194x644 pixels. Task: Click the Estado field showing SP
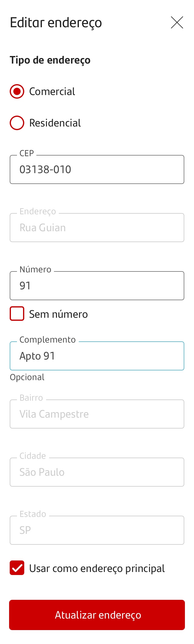click(x=97, y=530)
